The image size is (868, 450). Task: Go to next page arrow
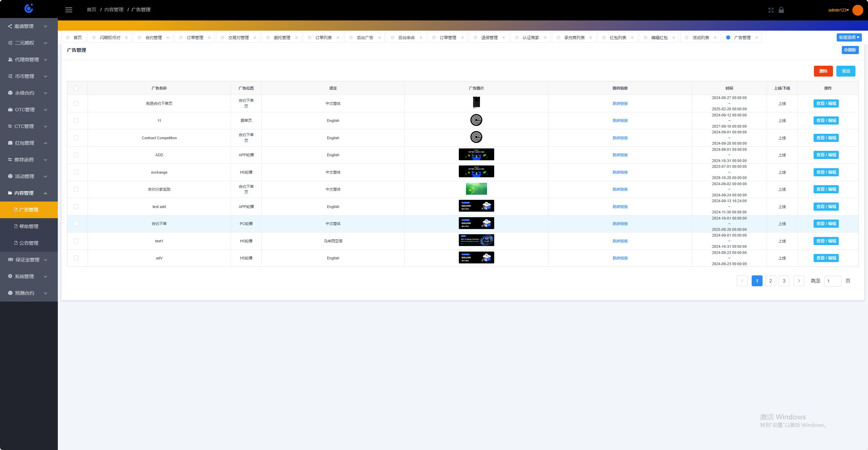tap(799, 281)
